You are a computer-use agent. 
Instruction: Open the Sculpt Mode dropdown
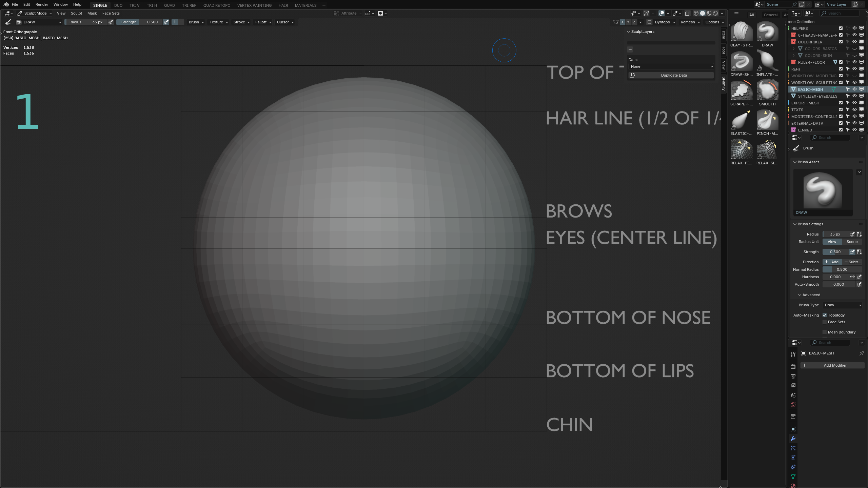tap(35, 13)
